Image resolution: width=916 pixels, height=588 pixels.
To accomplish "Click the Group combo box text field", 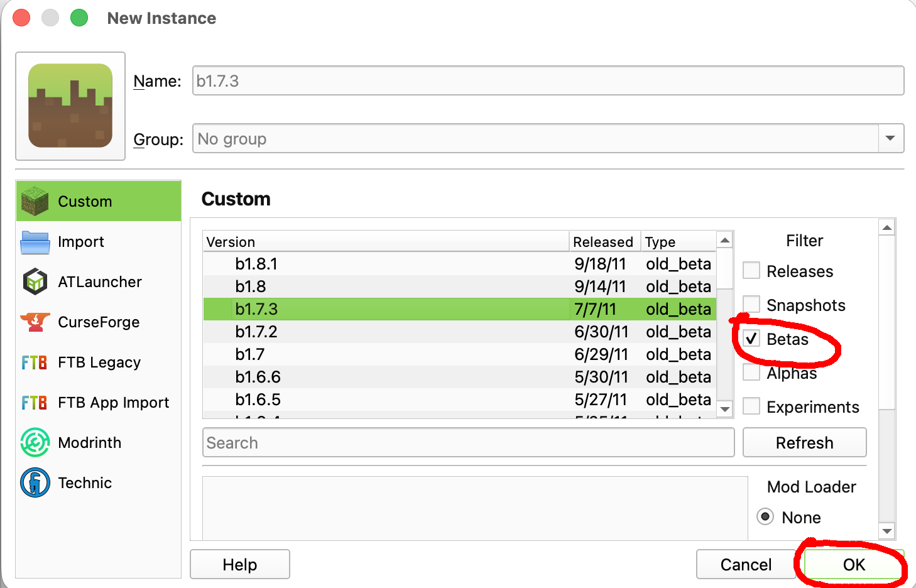I will coord(535,138).
